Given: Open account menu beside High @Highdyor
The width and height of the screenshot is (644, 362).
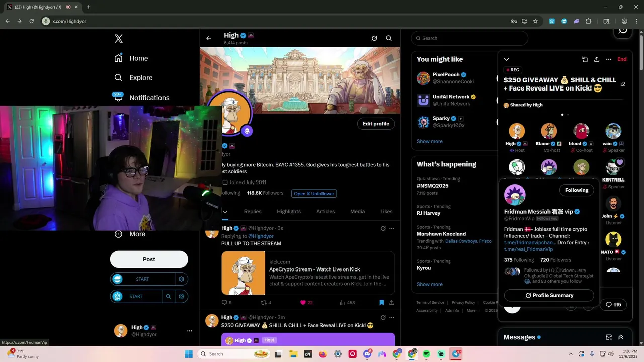Looking at the screenshot, I should [190, 331].
